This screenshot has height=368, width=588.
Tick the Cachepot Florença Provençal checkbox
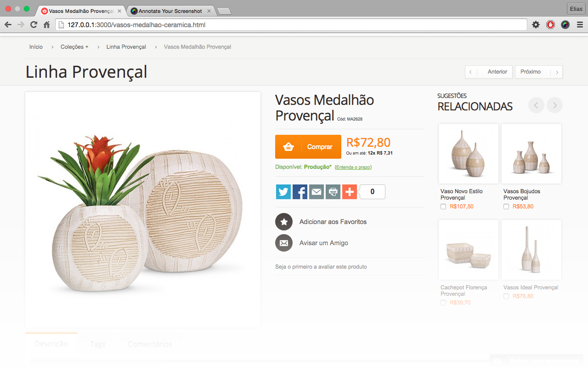(443, 303)
